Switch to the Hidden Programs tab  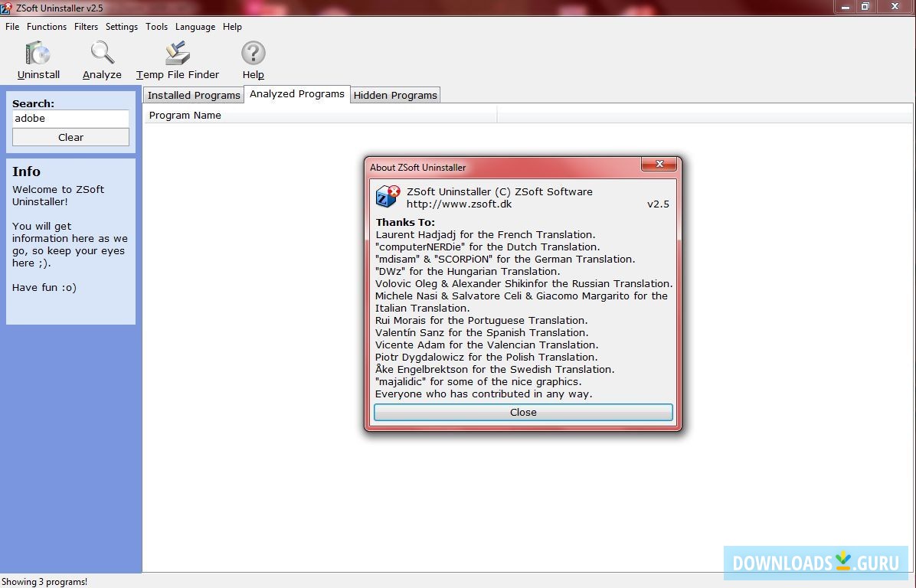tap(395, 94)
